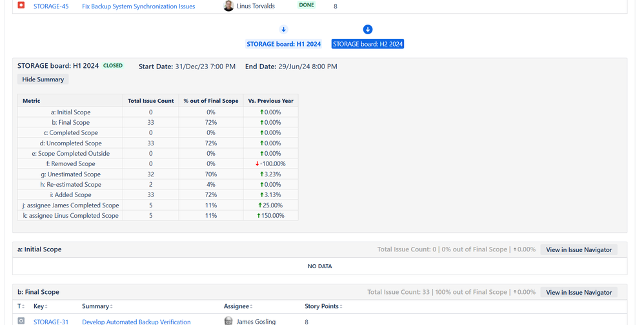Click the NO DATA message
Viewport: 644px width, 325px height.
pos(319,266)
